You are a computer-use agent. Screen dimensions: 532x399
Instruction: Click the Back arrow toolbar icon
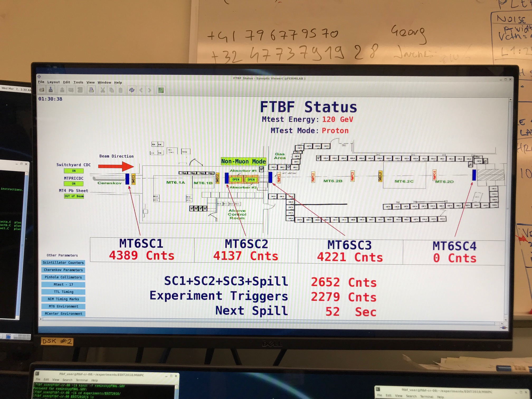pyautogui.click(x=141, y=90)
